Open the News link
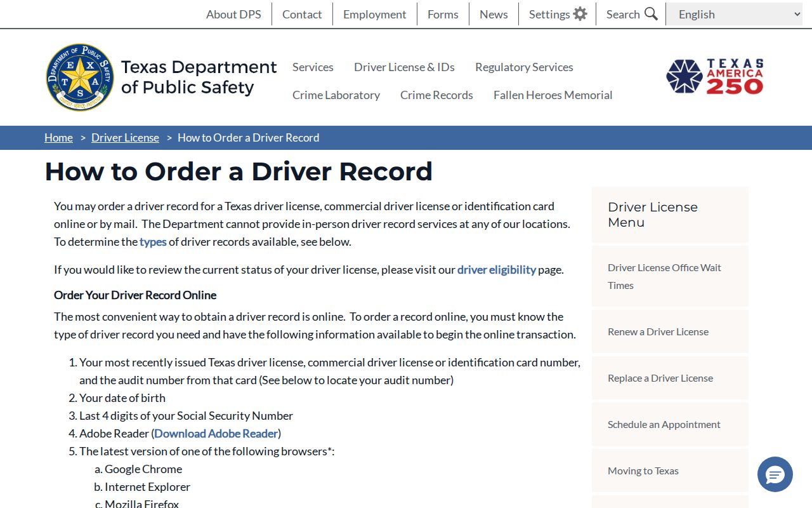The width and height of the screenshot is (812, 508). [x=494, y=14]
